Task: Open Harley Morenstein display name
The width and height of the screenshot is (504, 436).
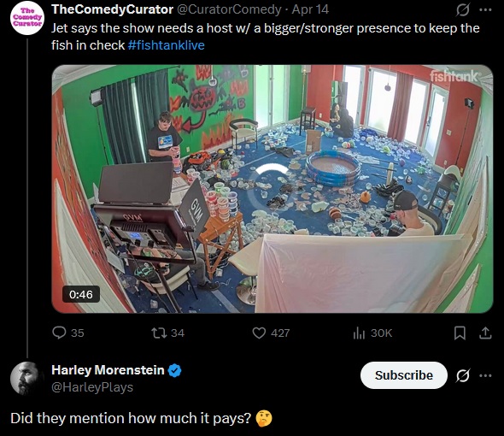Action: point(108,370)
